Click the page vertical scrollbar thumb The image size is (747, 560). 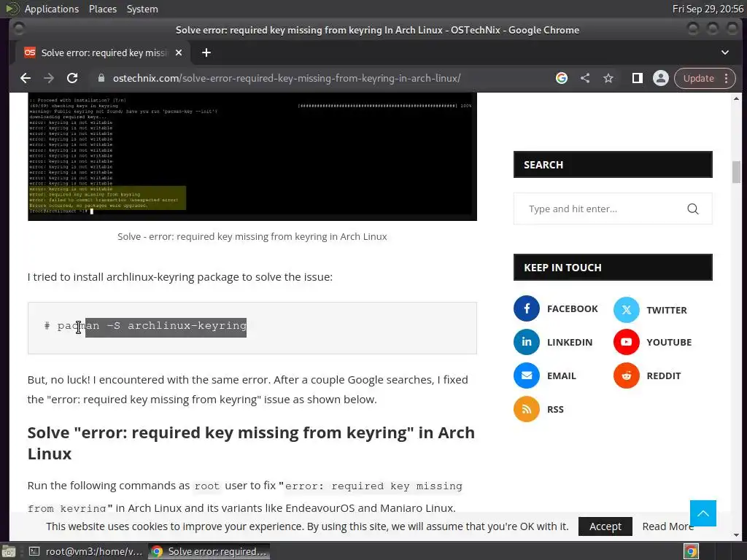coord(736,172)
